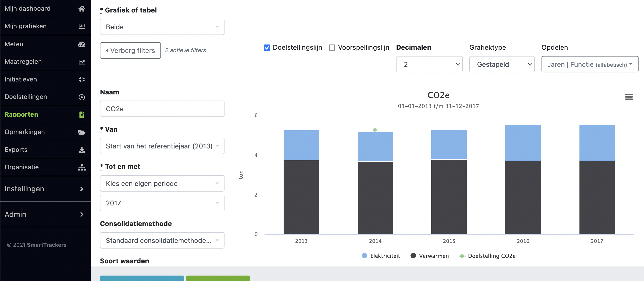Click the green button at the bottom
Screen dimensions: 644x281
click(218, 278)
